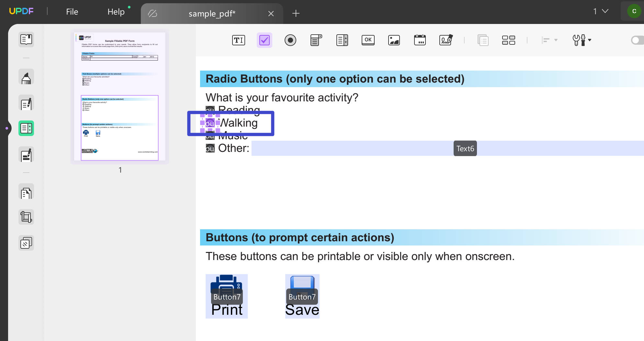Deselect the highlighted Checkbox field tool

click(x=265, y=40)
